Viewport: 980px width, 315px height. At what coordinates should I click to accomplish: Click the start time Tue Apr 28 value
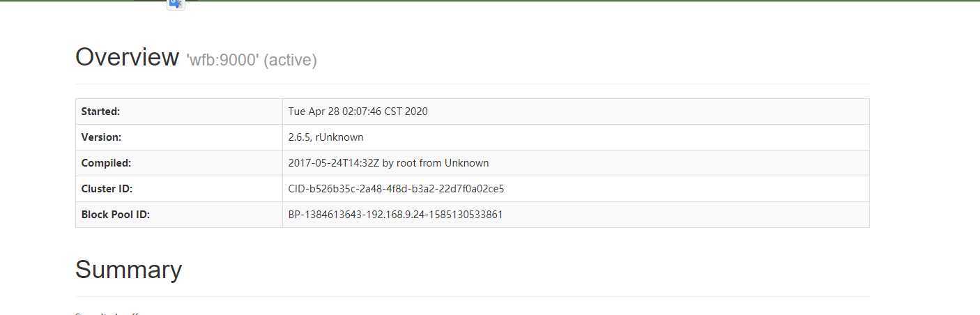click(358, 112)
